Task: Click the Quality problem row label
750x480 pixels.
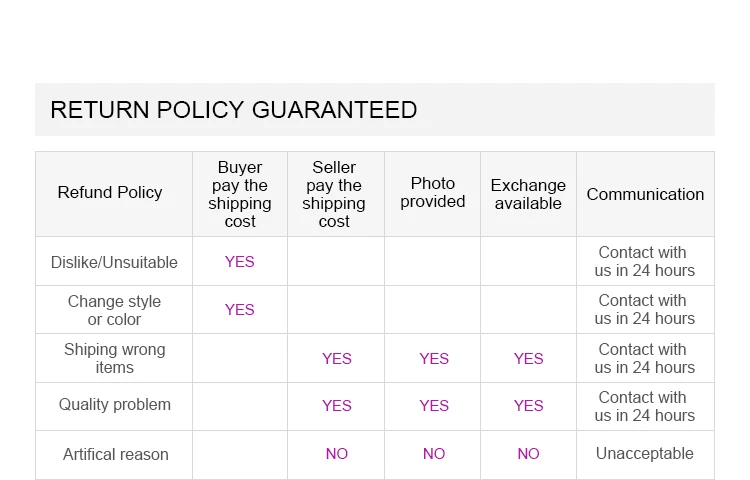Action: coord(114,405)
